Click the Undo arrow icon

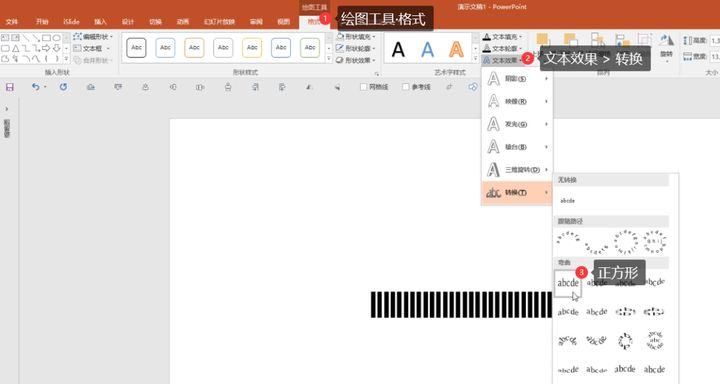pyautogui.click(x=35, y=86)
